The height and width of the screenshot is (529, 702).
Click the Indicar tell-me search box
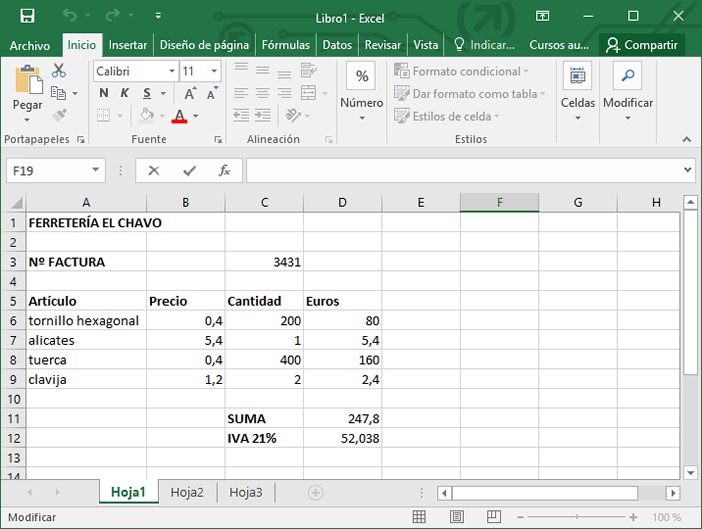[x=484, y=45]
